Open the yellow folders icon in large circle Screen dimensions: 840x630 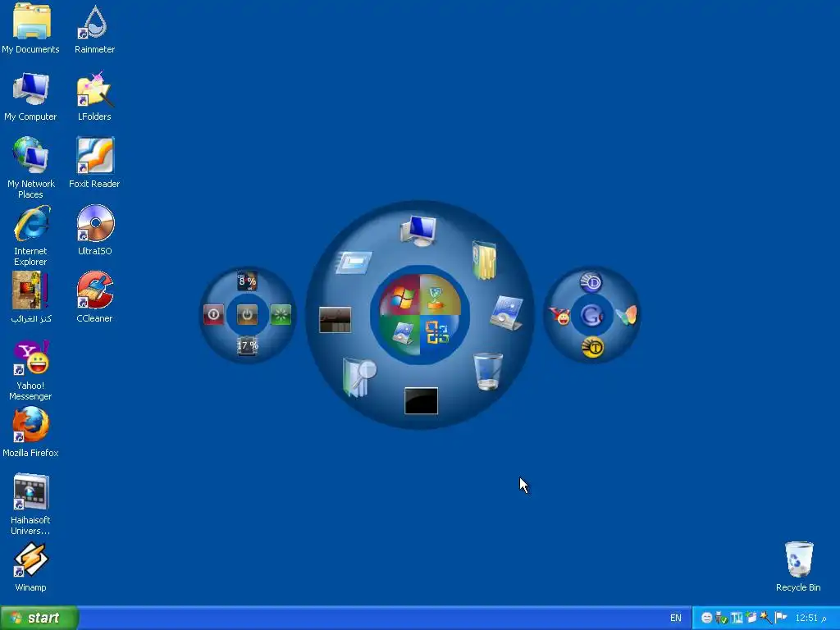click(484, 260)
